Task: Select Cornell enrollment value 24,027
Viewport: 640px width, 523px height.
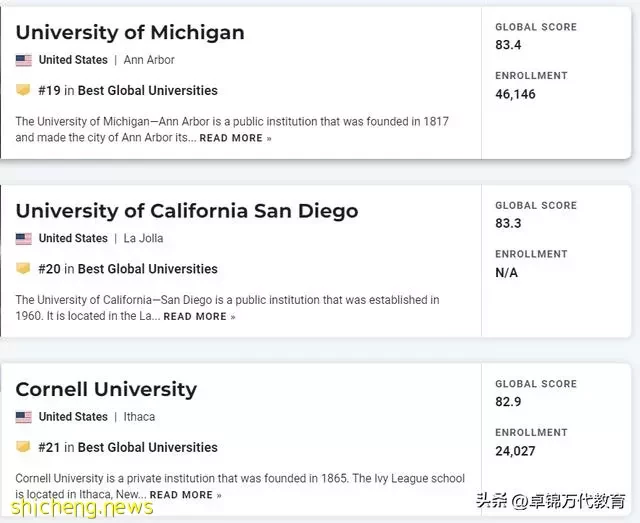Action: tap(515, 451)
